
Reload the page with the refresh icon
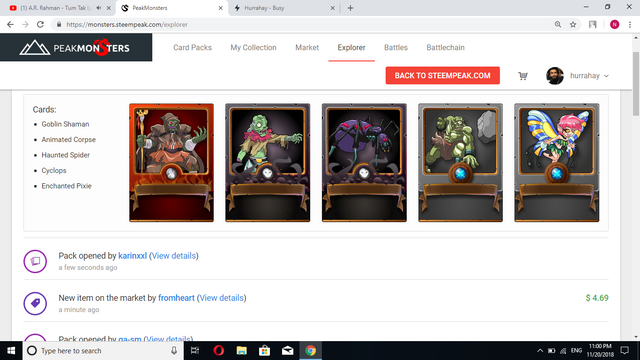coord(40,24)
